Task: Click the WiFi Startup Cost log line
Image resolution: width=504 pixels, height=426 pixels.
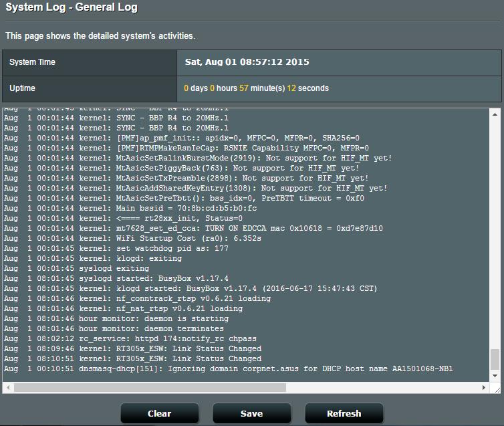Action: click(x=132, y=238)
